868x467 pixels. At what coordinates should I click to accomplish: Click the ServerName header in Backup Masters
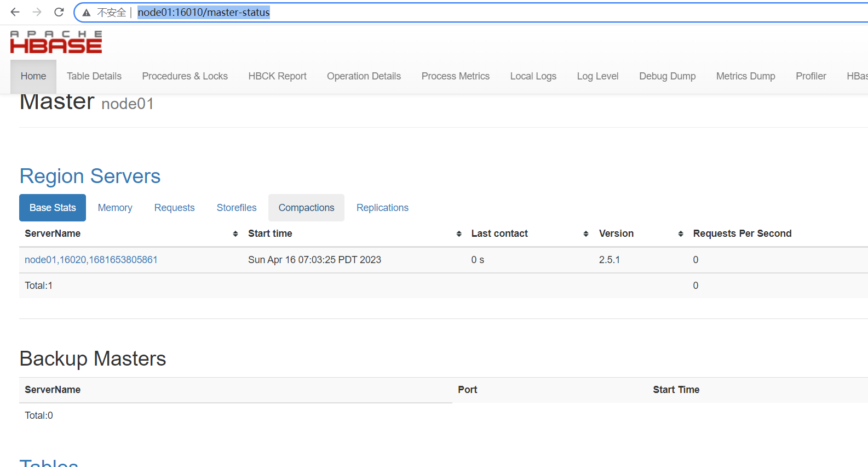(53, 390)
